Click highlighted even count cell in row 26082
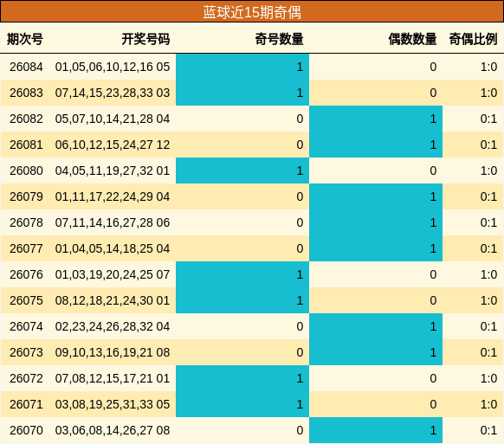The image size is (504, 444). (376, 119)
